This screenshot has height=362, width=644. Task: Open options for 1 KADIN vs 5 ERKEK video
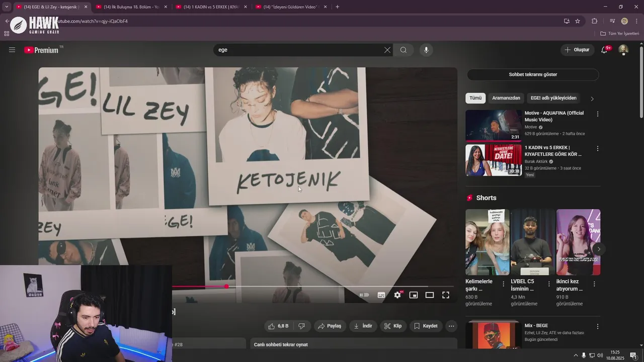(x=598, y=149)
